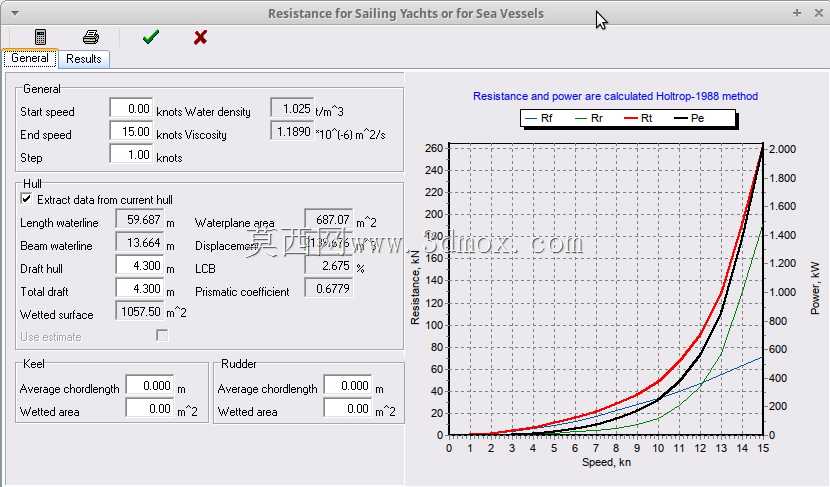Viewport: 830px width, 487px height.
Task: Edit the Total draft field
Action: (140, 288)
